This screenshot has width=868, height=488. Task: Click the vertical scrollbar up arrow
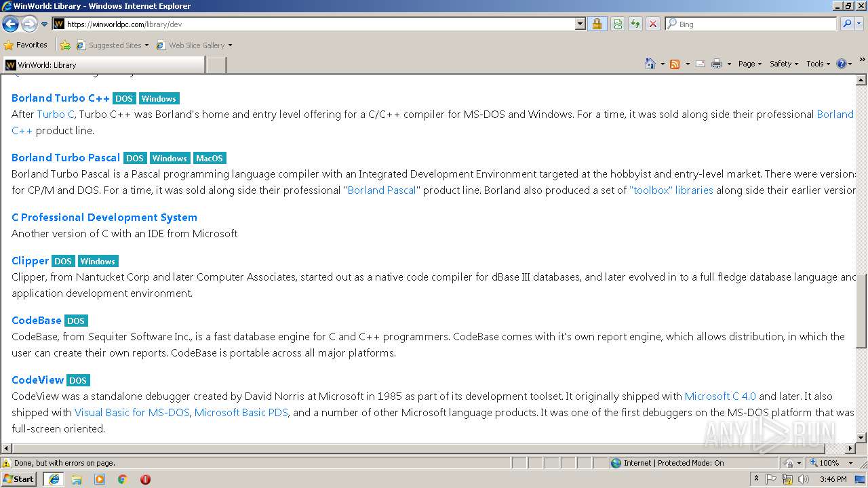pos(862,79)
